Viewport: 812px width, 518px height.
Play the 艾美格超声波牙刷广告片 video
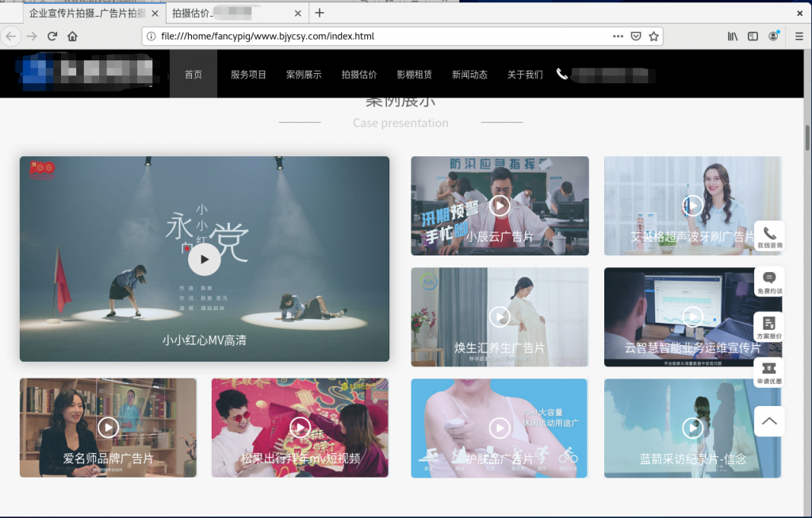692,205
